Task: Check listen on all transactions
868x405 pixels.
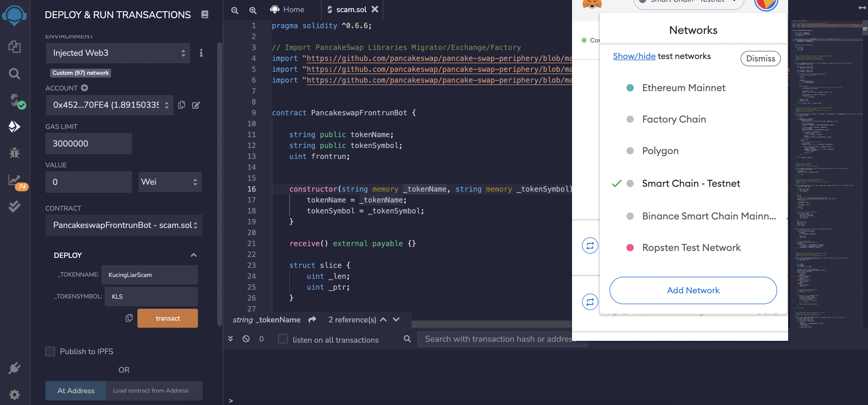Action: [283, 339]
